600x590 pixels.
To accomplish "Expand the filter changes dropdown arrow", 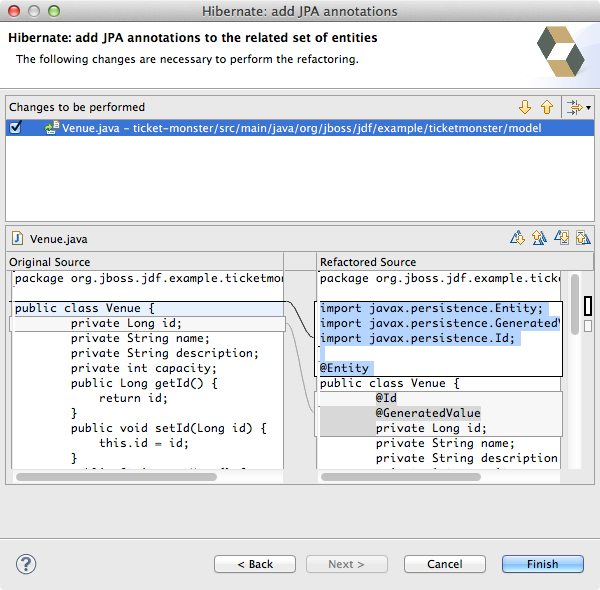I will pyautogui.click(x=588, y=108).
